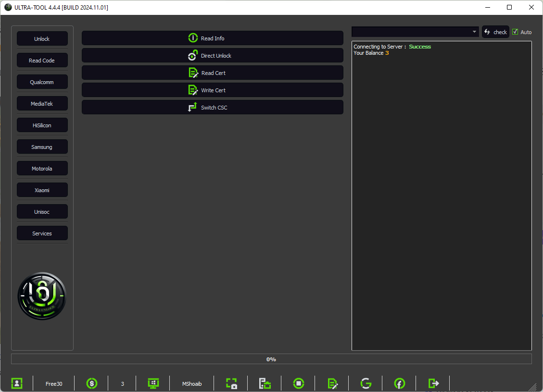Click the green G icon
This screenshot has height=392, width=543.
pos(366,383)
